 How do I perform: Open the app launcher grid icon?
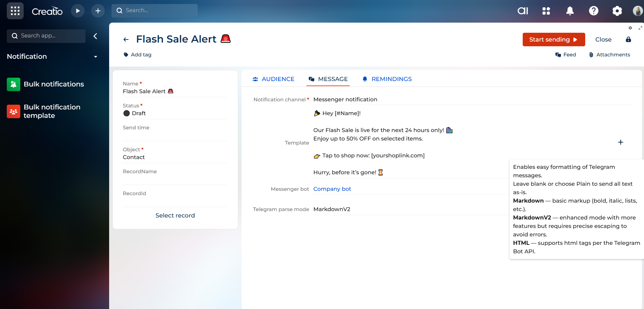click(15, 11)
